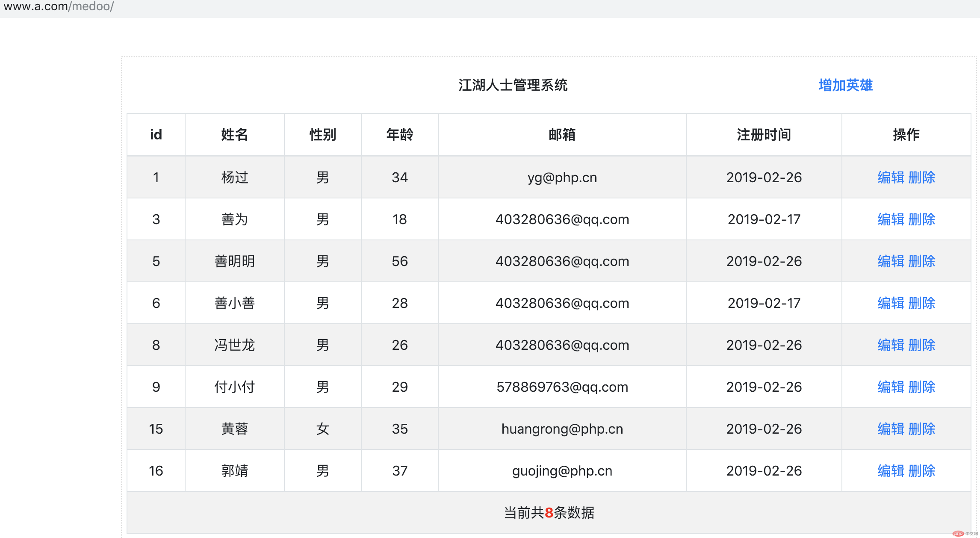Click age value 34

tap(400, 177)
